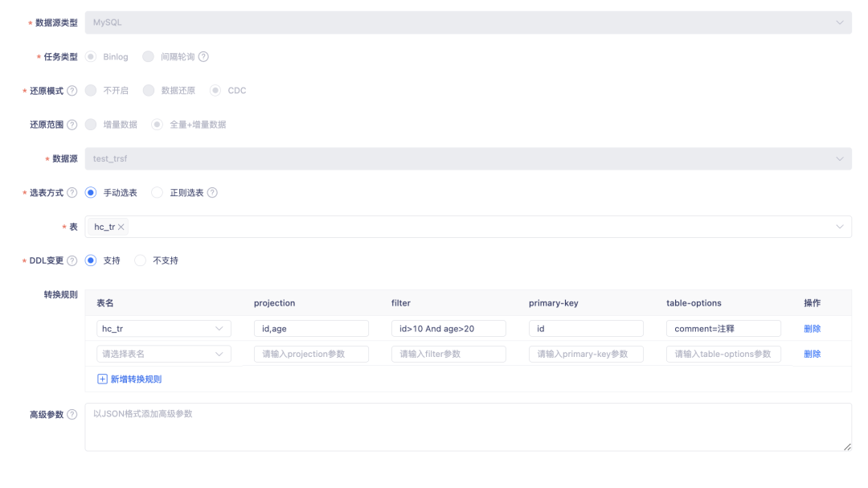Image resolution: width=868 pixels, height=488 pixels.
Task: Click help icon next to 高级参数
Action: (72, 414)
